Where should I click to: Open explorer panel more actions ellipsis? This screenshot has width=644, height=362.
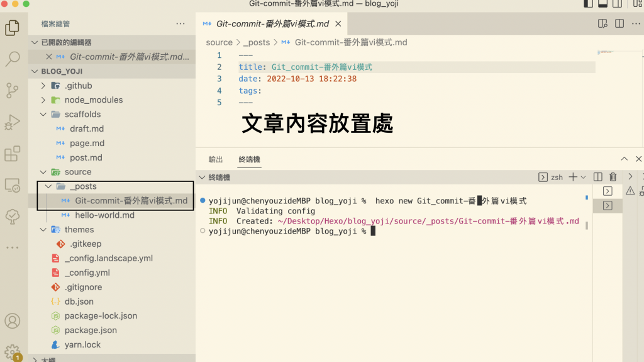tap(180, 24)
